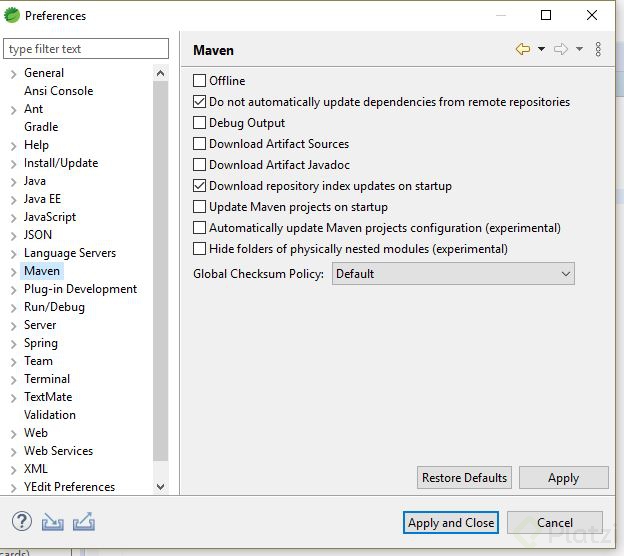This screenshot has height=556, width=624.
Task: Select Gradle in the preferences tree
Action: click(41, 127)
